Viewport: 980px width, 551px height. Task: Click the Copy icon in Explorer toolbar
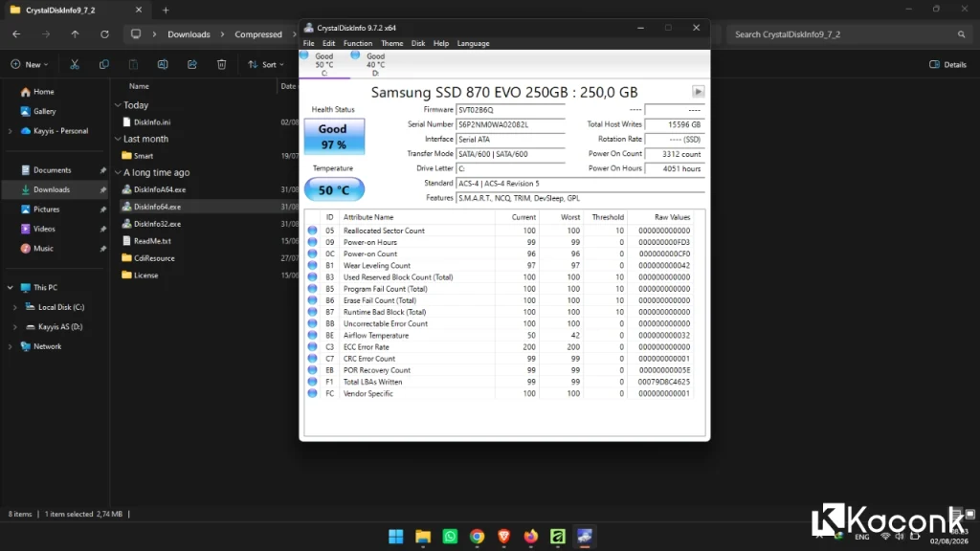coord(103,64)
